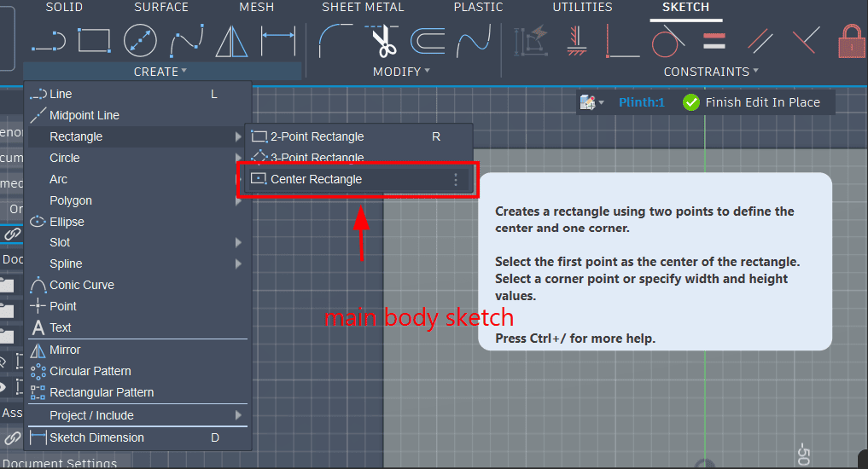Choose Conic Curve menu entry

pos(138,285)
